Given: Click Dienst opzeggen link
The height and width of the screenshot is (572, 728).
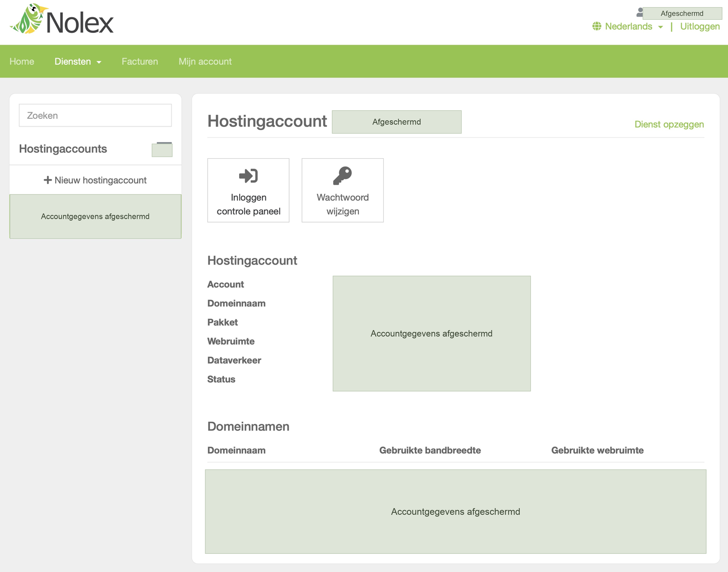Looking at the screenshot, I should 669,124.
